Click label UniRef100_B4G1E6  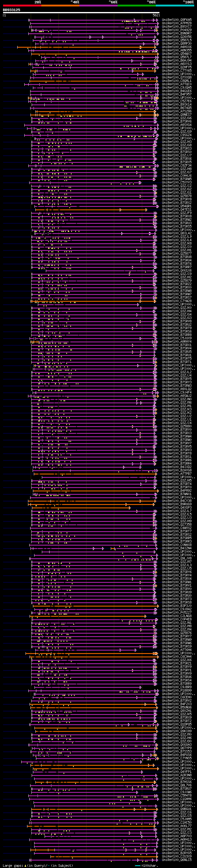177,91
